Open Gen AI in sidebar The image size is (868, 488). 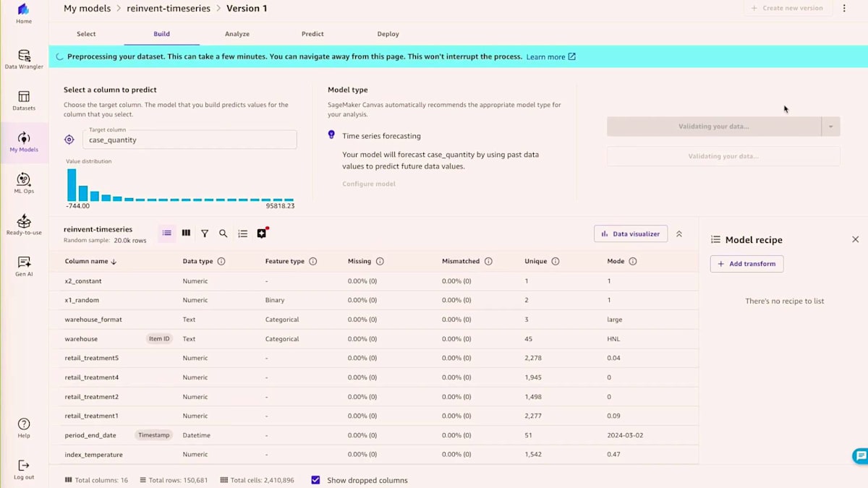24,266
